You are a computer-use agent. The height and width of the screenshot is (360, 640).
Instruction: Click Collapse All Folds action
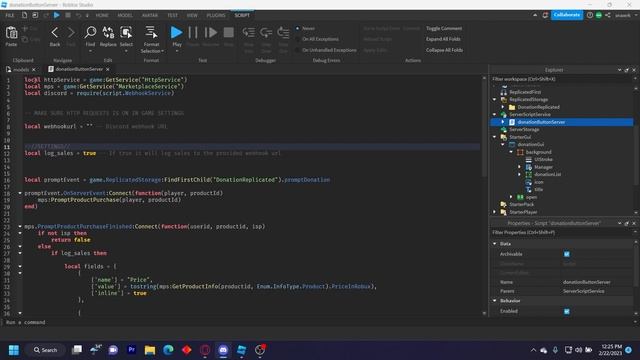pos(444,50)
